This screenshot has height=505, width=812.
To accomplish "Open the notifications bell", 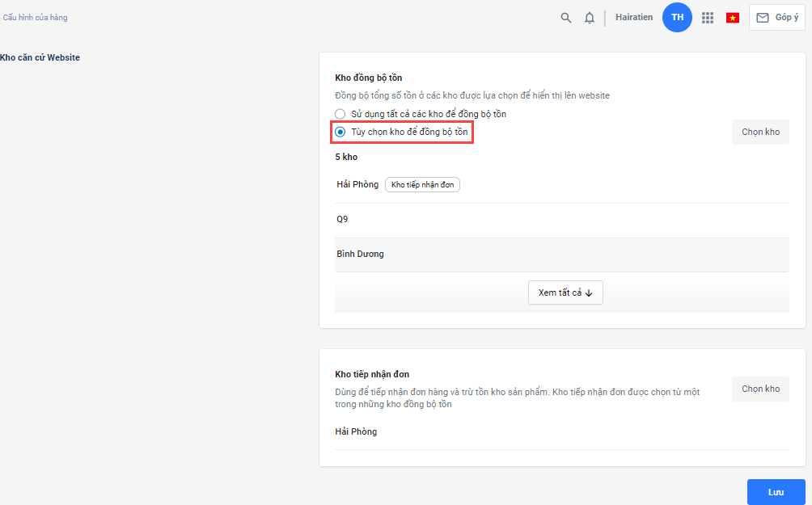I will tap(590, 18).
